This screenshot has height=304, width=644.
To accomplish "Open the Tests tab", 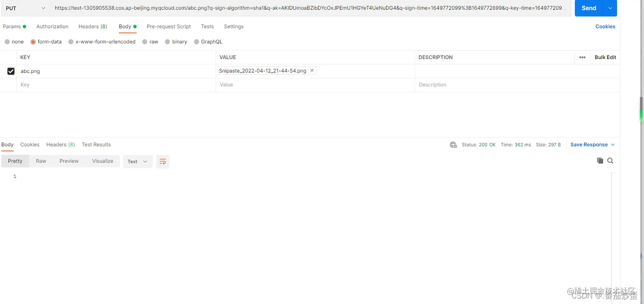I will [207, 26].
